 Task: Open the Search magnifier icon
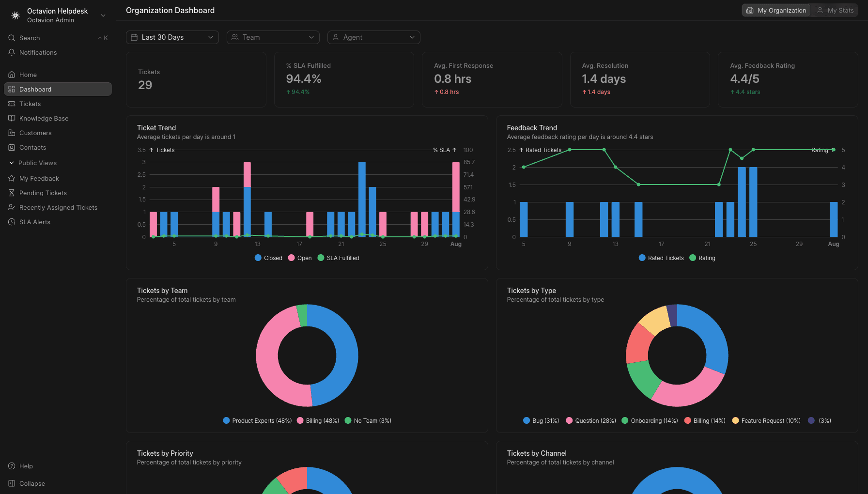12,38
